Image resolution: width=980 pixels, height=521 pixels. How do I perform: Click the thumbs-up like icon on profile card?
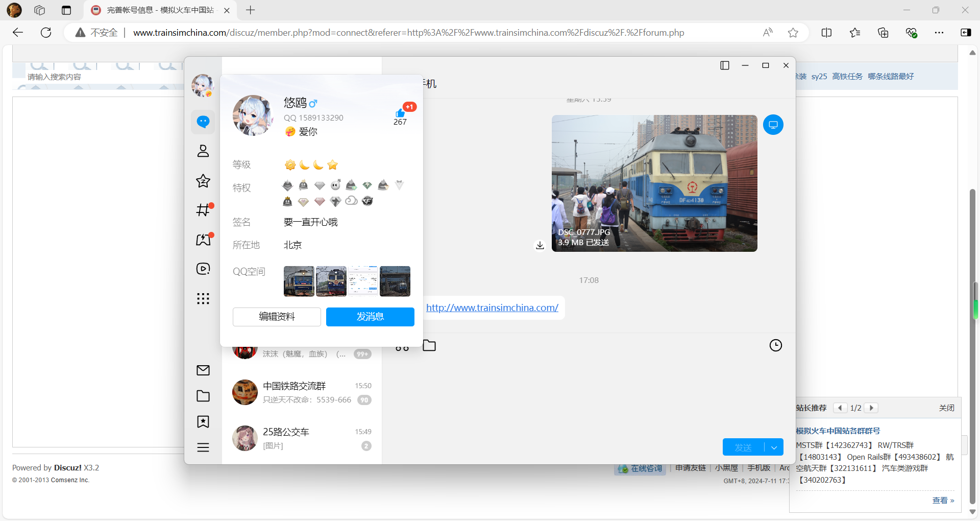pos(400,113)
